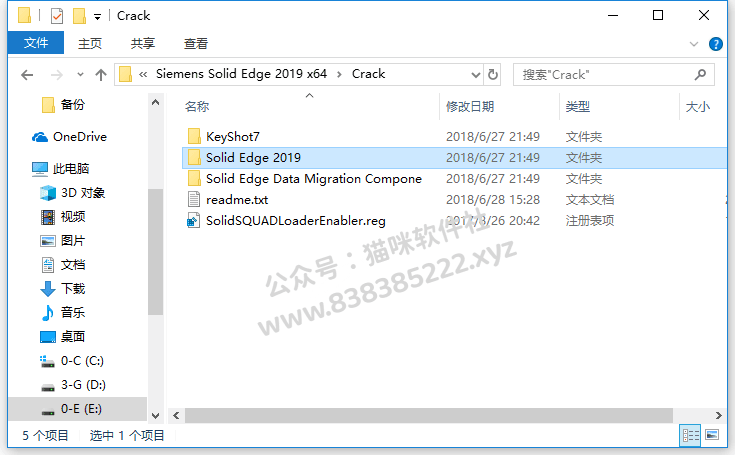Open the Quick Access Toolbar customize dropdown
Image resolution: width=735 pixels, height=455 pixels.
[x=98, y=17]
